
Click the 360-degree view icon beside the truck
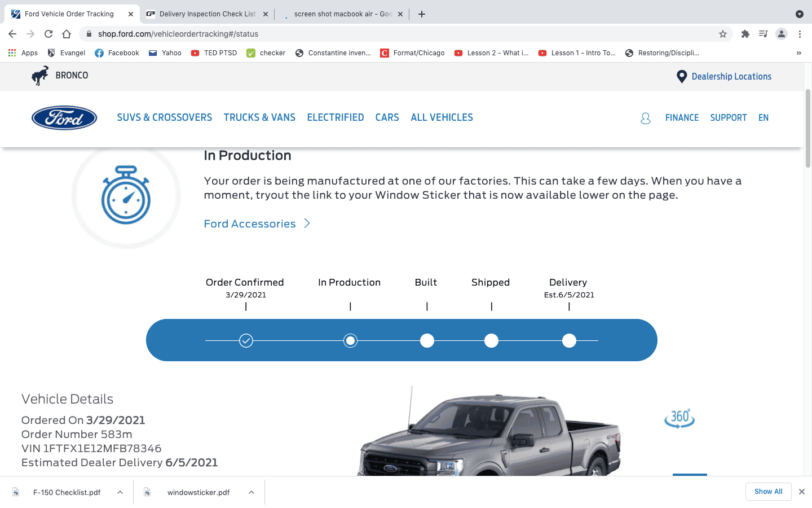pyautogui.click(x=679, y=418)
